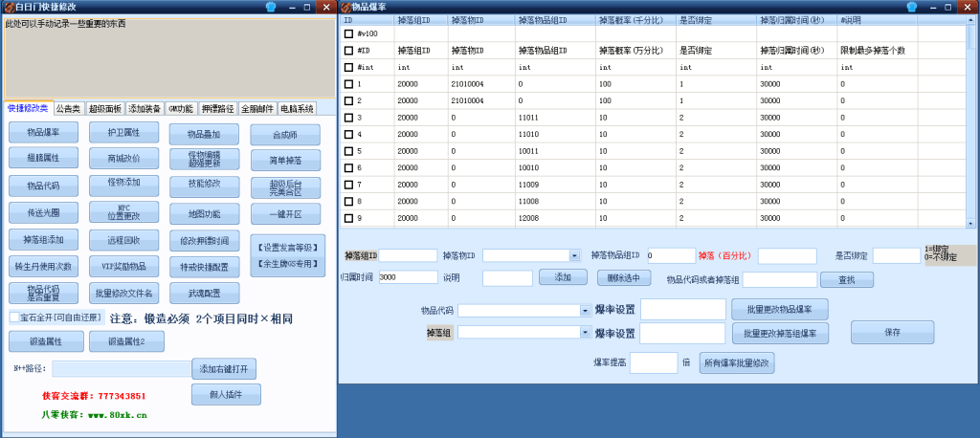This screenshot has width=980, height=438.
Task: Expand the 掉落组 dropdown next to 爆率设置
Action: [586, 333]
